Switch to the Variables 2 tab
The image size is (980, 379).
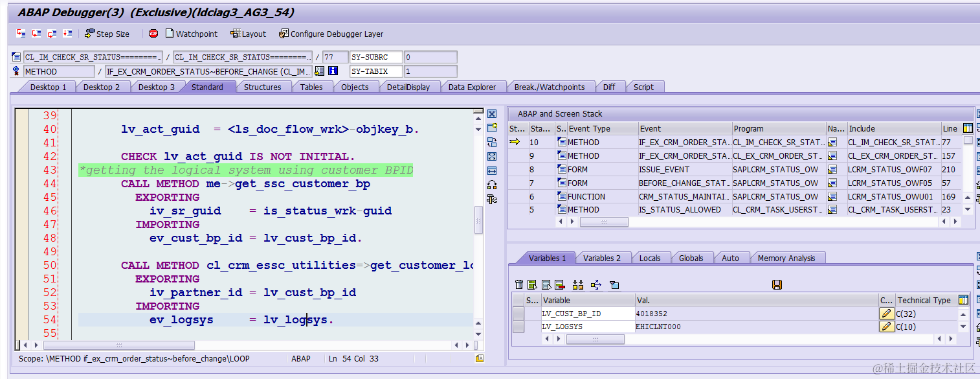[x=601, y=258]
